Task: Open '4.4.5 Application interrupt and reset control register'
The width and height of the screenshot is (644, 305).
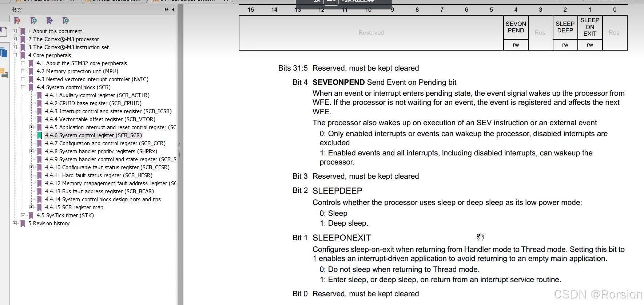Action: 111,127
